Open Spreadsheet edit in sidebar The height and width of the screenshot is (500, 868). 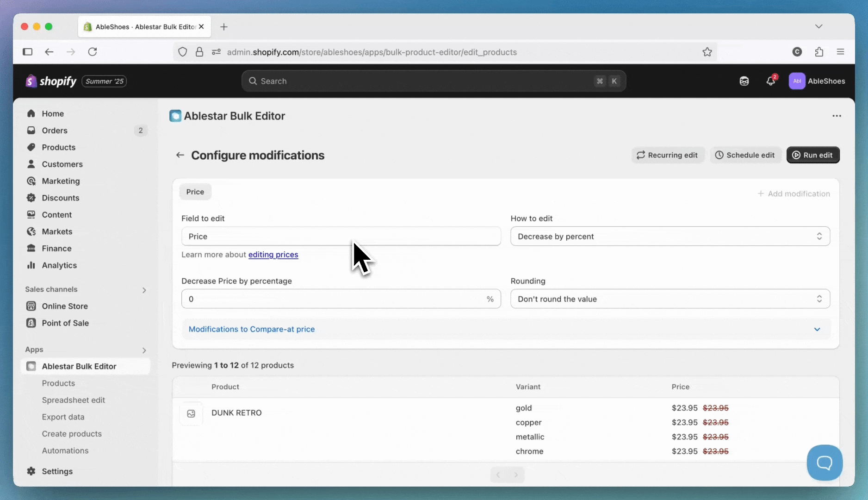coord(74,400)
